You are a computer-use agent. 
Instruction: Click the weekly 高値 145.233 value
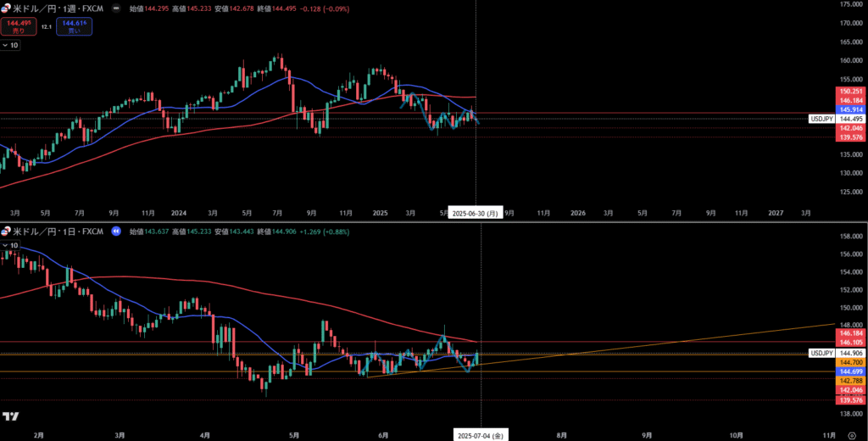click(x=198, y=9)
